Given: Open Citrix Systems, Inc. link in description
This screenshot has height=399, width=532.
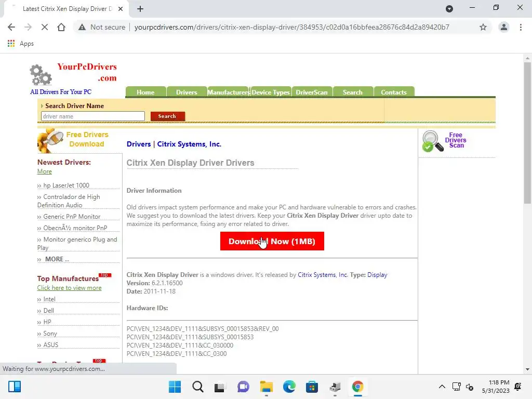Looking at the screenshot, I should pos(323,275).
